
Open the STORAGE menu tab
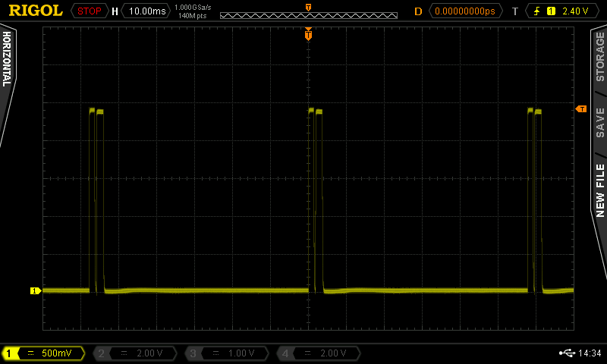click(599, 56)
